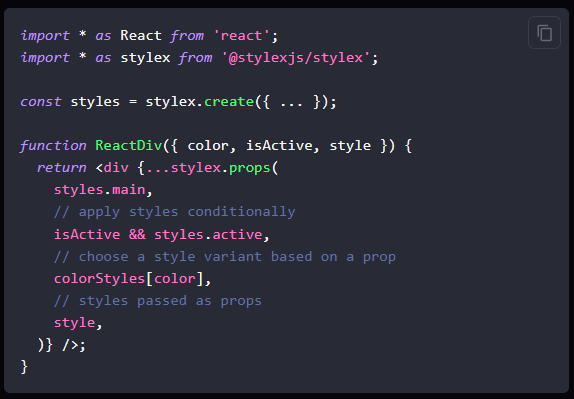Image resolution: width=574 pixels, height=399 pixels.
Task: Click the 'style,' argument line
Action: tap(78, 322)
